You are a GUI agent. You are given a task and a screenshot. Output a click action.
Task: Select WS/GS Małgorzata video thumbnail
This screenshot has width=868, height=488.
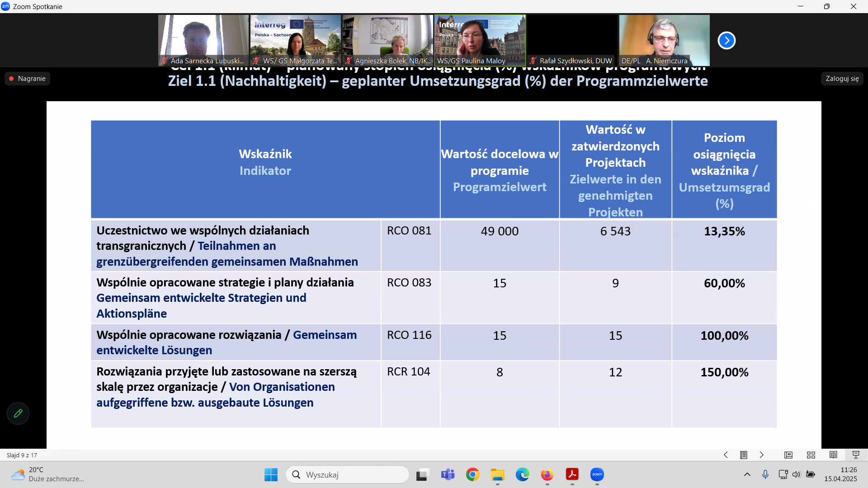click(296, 40)
